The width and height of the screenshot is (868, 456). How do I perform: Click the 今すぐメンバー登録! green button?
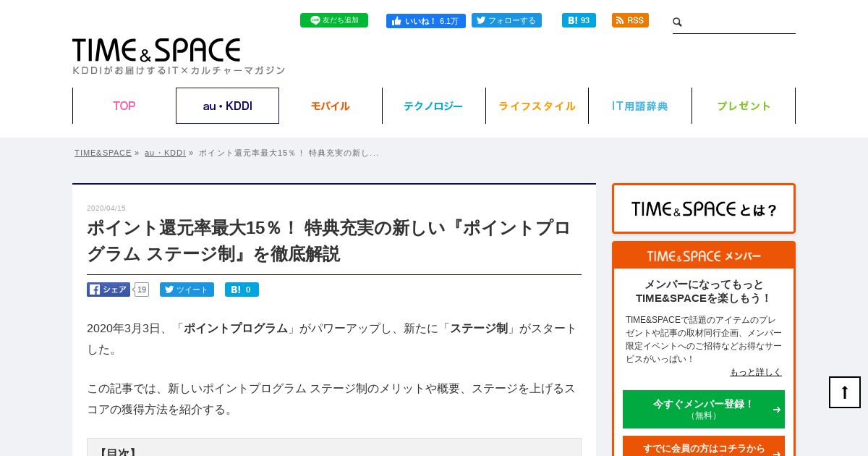(x=704, y=409)
